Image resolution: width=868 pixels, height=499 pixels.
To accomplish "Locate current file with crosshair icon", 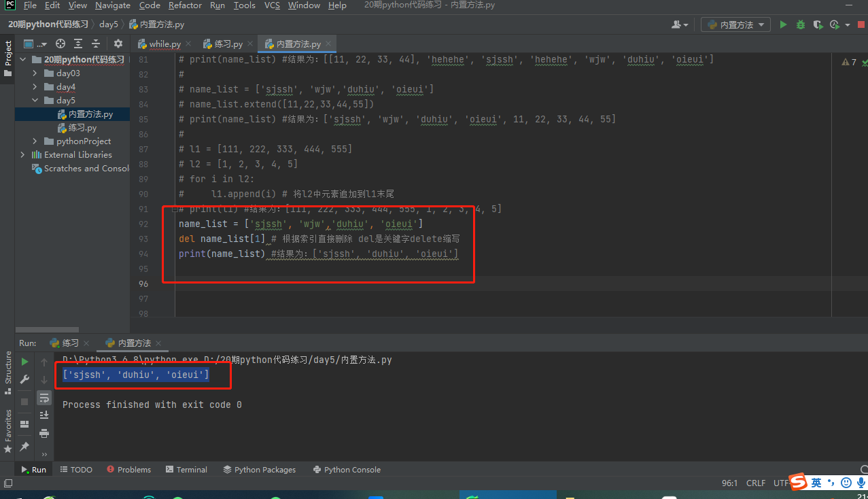I will (x=60, y=44).
